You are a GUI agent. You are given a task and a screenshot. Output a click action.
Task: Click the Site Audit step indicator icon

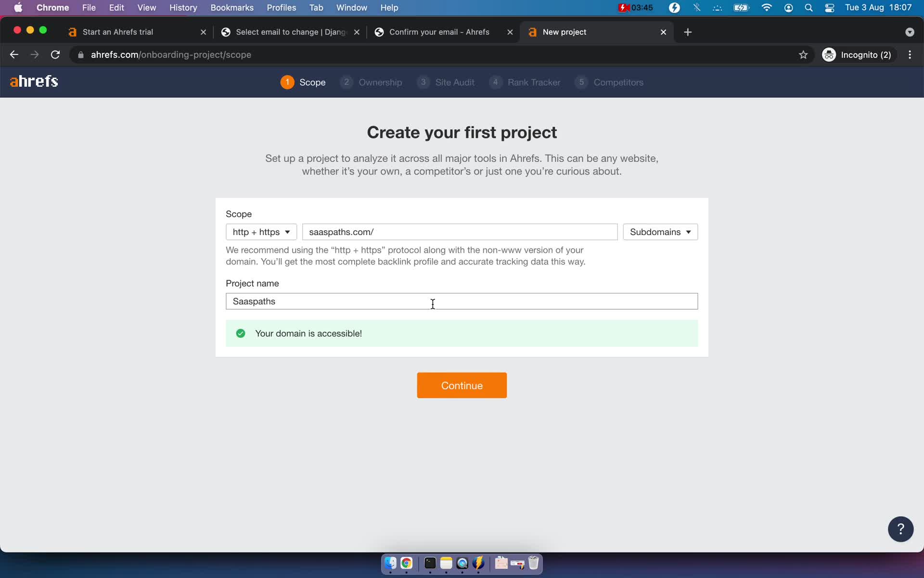point(423,82)
